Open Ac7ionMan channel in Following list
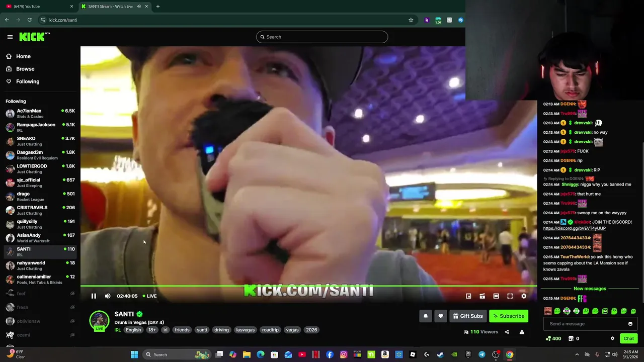 coord(40,113)
